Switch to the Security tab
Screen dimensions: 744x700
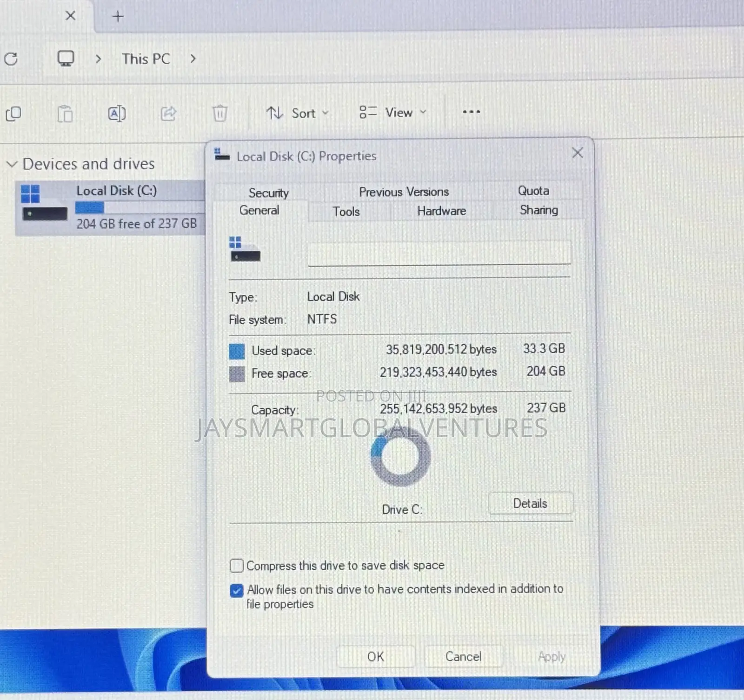point(268,193)
